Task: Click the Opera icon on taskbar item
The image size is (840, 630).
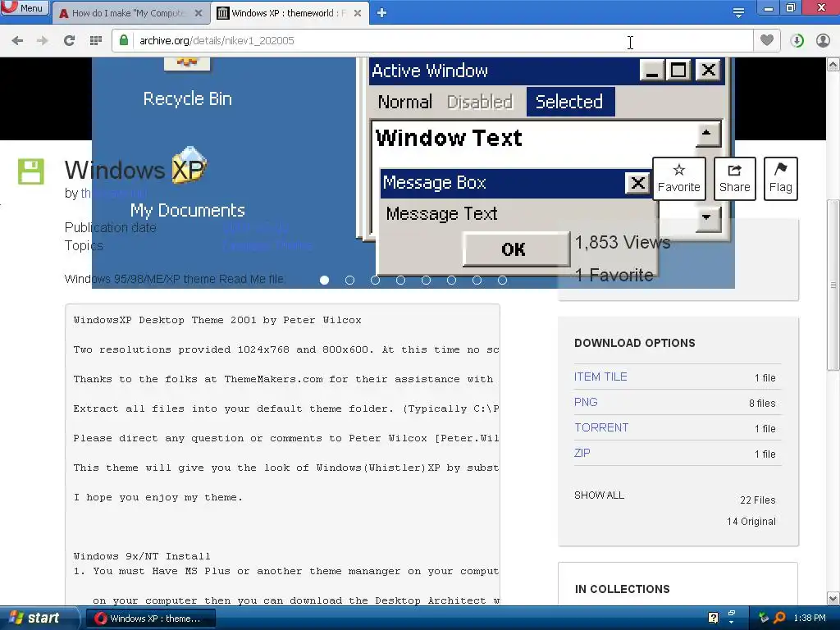Action: [x=100, y=619]
